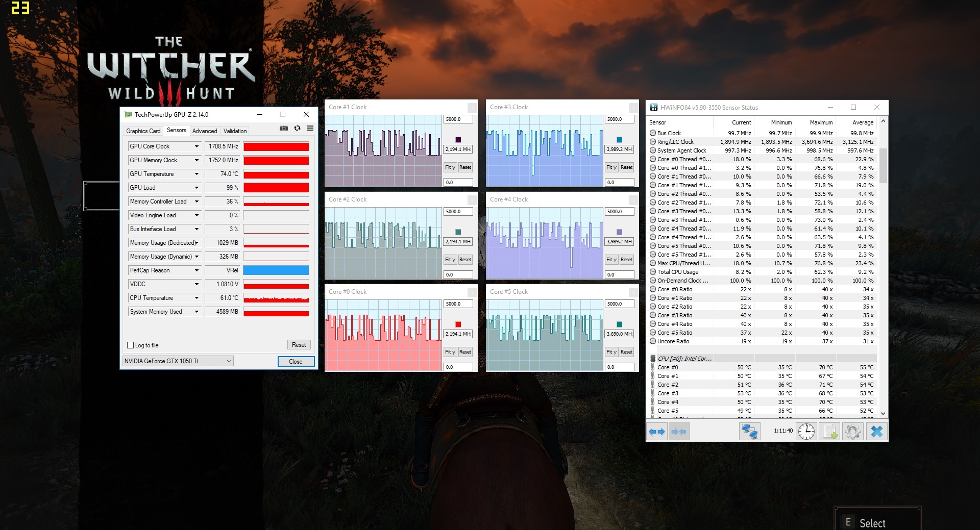The image size is (980, 530).
Task: Open the GPU Load sensor dropdown
Action: (x=197, y=188)
